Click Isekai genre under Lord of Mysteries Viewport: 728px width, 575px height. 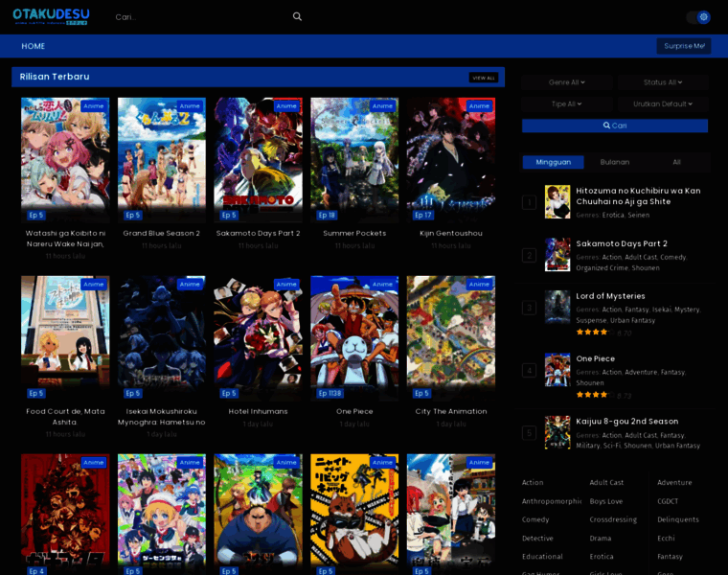tap(661, 310)
